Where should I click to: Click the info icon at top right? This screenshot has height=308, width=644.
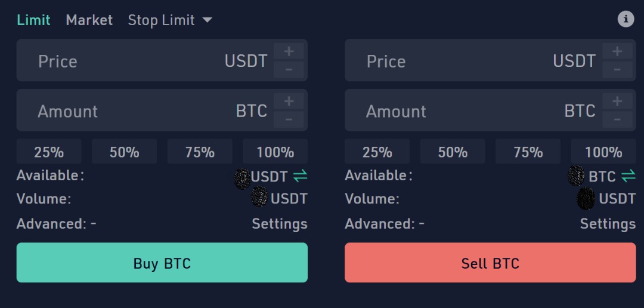click(x=625, y=19)
